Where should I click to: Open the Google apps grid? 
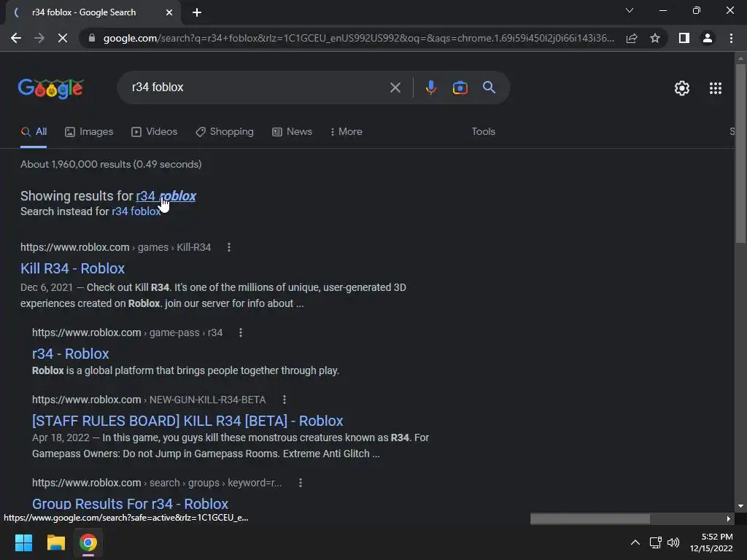[716, 88]
